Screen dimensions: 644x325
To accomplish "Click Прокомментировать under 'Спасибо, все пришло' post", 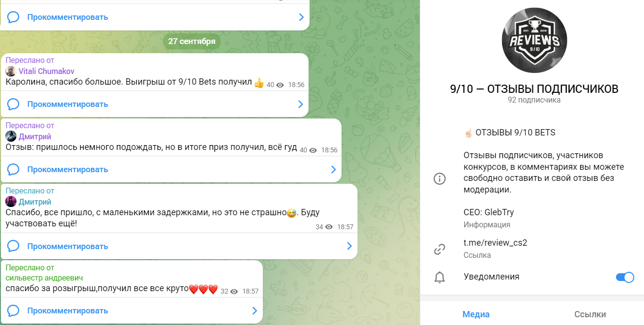I will point(68,246).
